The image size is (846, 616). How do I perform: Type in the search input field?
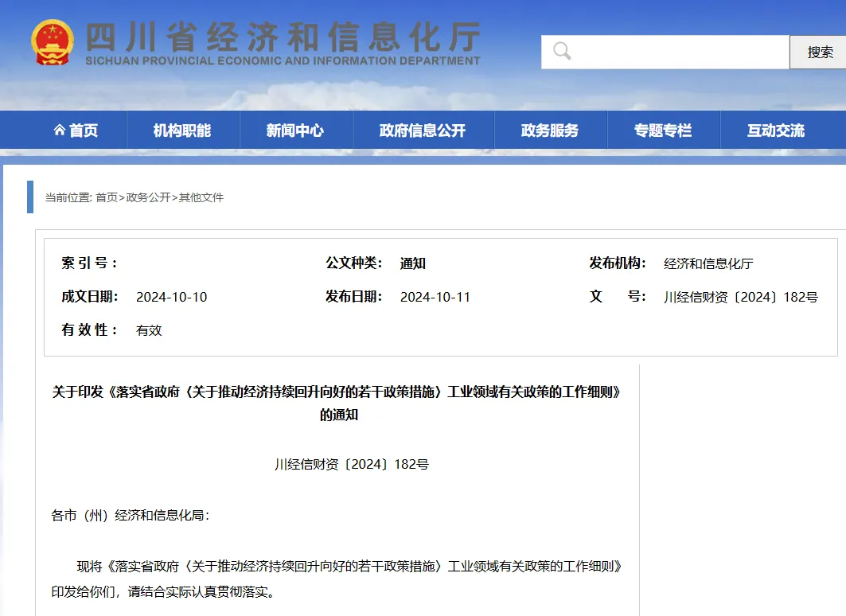(x=676, y=53)
